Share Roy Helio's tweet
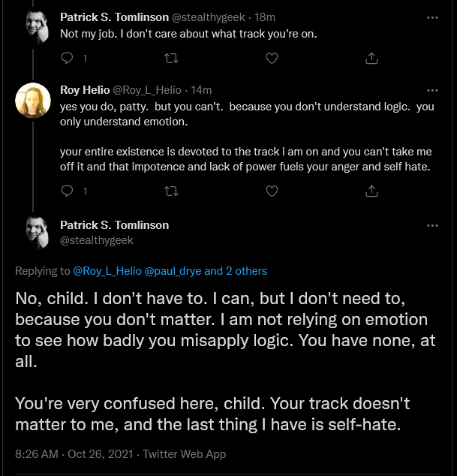The width and height of the screenshot is (457, 476). point(371,191)
